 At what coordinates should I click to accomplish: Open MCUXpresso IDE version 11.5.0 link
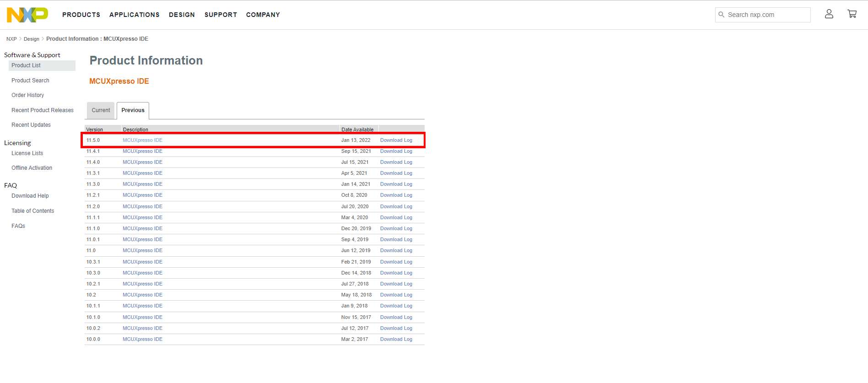click(142, 140)
